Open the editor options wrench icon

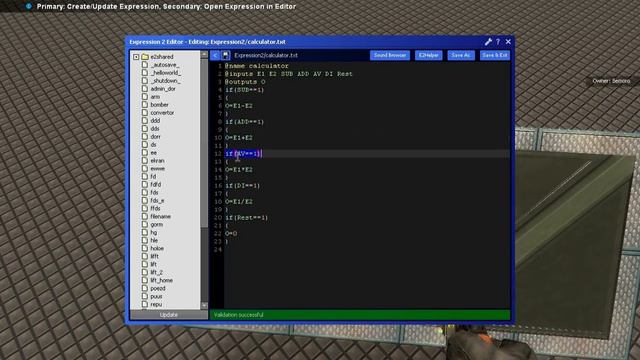[x=488, y=42]
